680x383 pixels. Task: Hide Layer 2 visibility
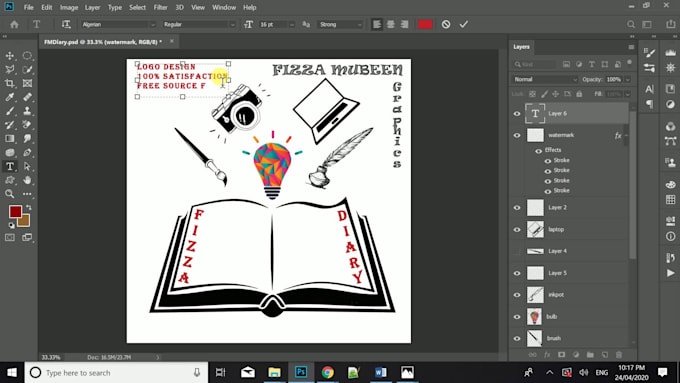[x=517, y=208]
